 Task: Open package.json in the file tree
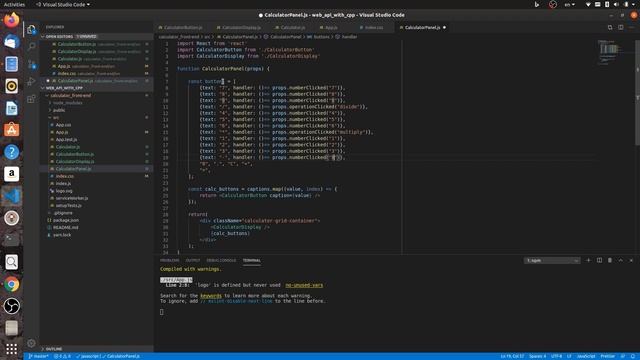point(66,220)
